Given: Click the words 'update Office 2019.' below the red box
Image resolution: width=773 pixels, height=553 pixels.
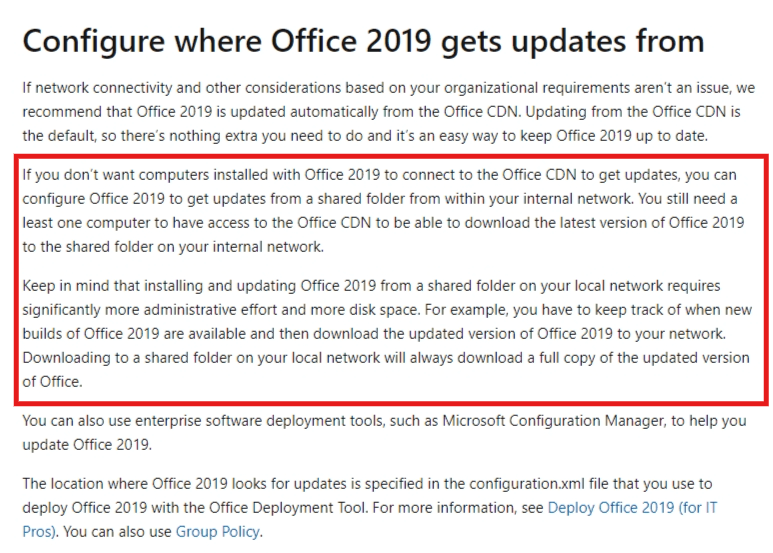Looking at the screenshot, I should pyautogui.click(x=87, y=445).
